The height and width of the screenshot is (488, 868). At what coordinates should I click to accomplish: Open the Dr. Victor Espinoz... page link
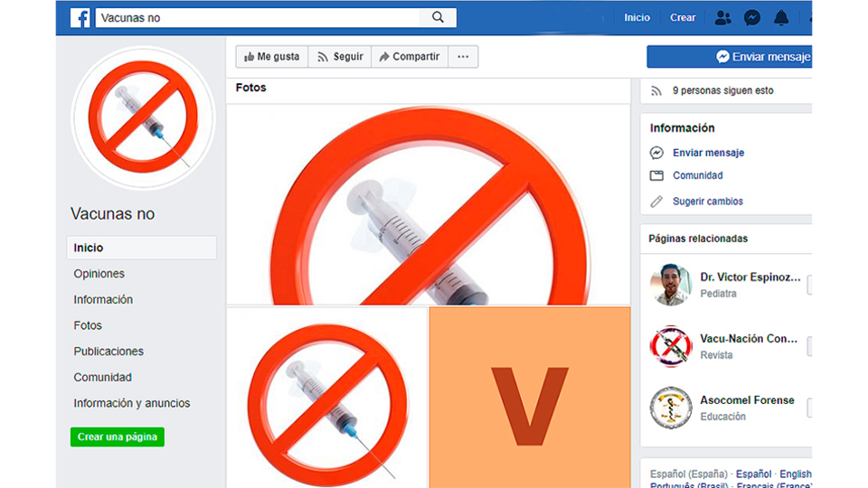(x=750, y=277)
